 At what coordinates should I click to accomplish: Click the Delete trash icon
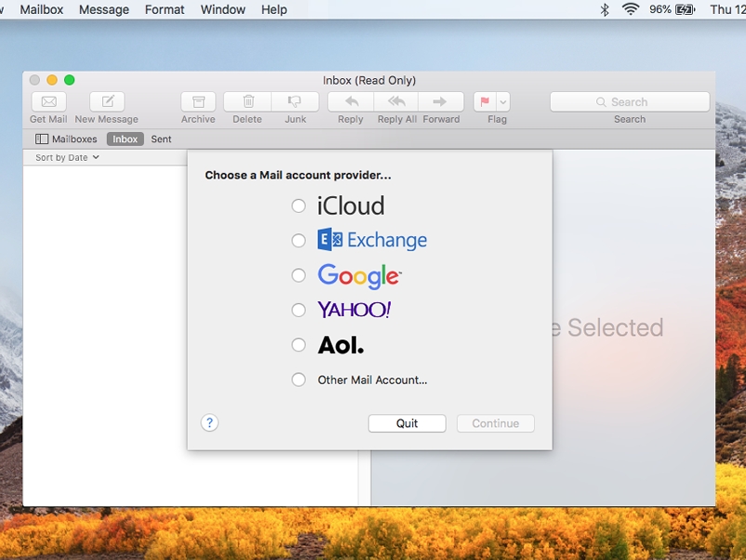[247, 101]
